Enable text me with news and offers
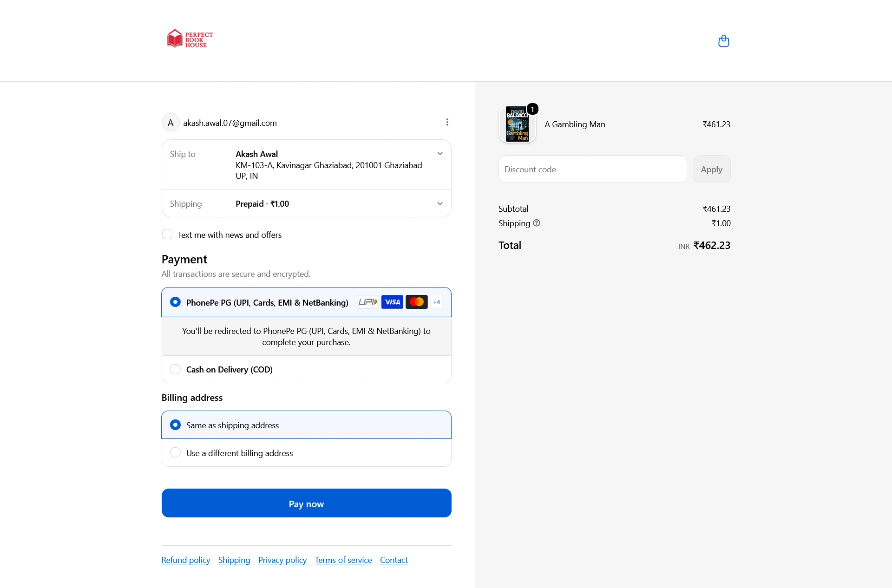This screenshot has height=588, width=892. (167, 234)
